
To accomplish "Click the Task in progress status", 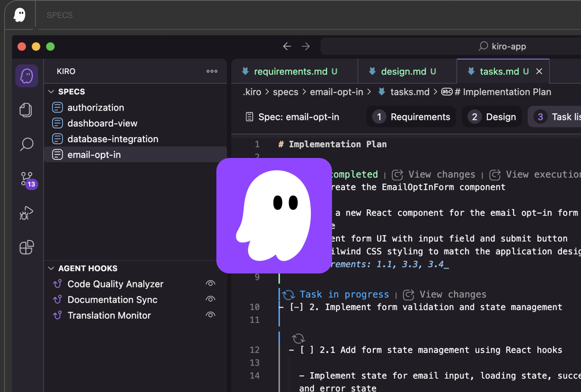I will click(344, 295).
